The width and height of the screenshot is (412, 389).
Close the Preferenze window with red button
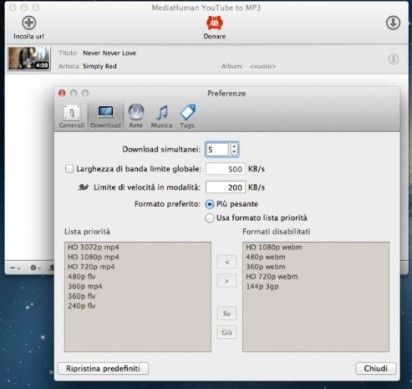point(62,93)
